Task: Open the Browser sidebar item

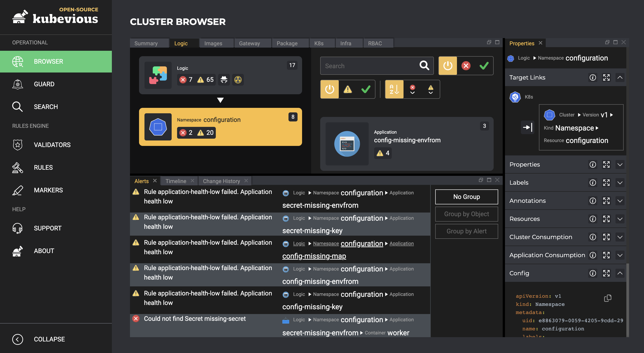Action: click(x=56, y=62)
